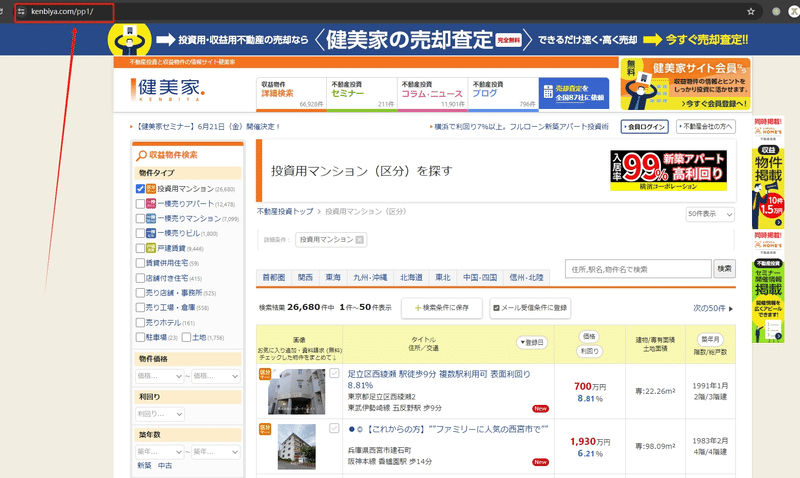Click the 会員ログイン button
The width and height of the screenshot is (800, 478).
(645, 127)
